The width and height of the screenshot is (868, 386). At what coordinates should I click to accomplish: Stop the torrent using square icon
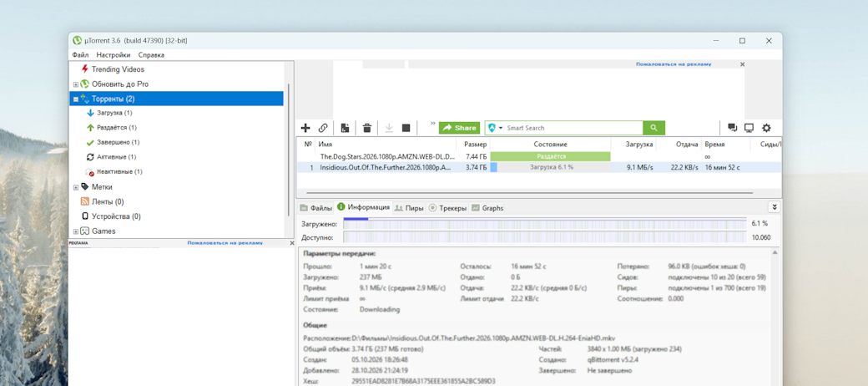406,128
